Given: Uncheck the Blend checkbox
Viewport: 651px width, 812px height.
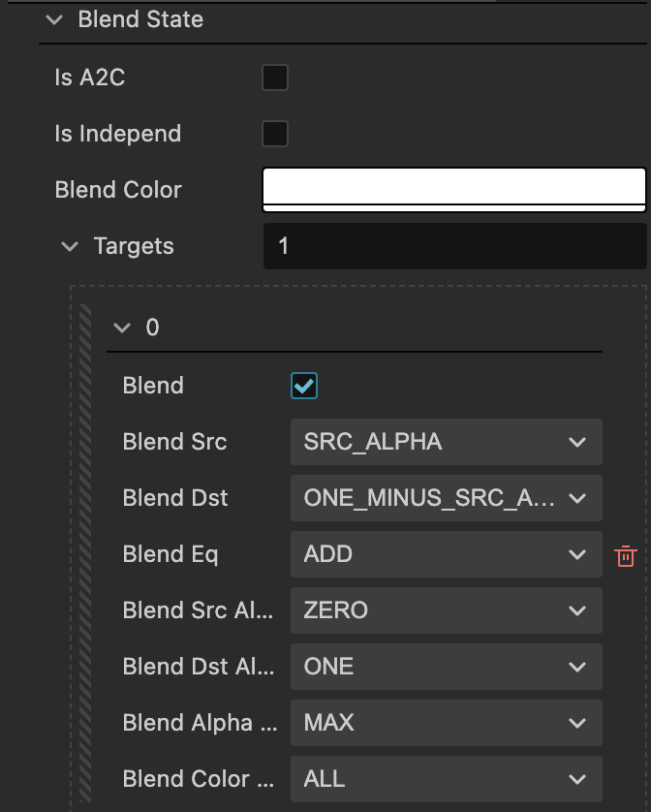Looking at the screenshot, I should [304, 386].
